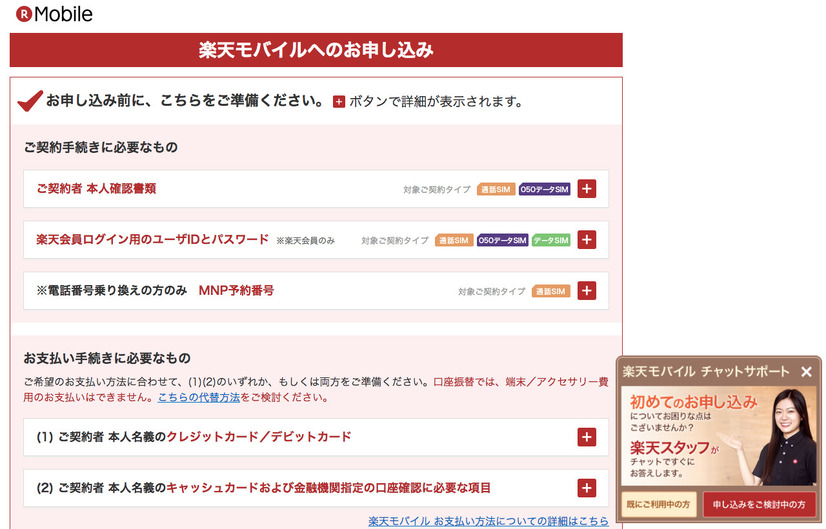Image resolution: width=826 pixels, height=529 pixels.
Task: Click 050データSIM badge in ユーザIDとパスワード row
Action: (x=503, y=240)
